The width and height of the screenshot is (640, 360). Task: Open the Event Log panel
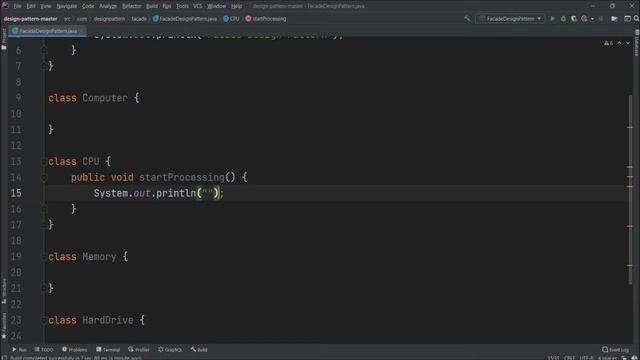[616, 349]
